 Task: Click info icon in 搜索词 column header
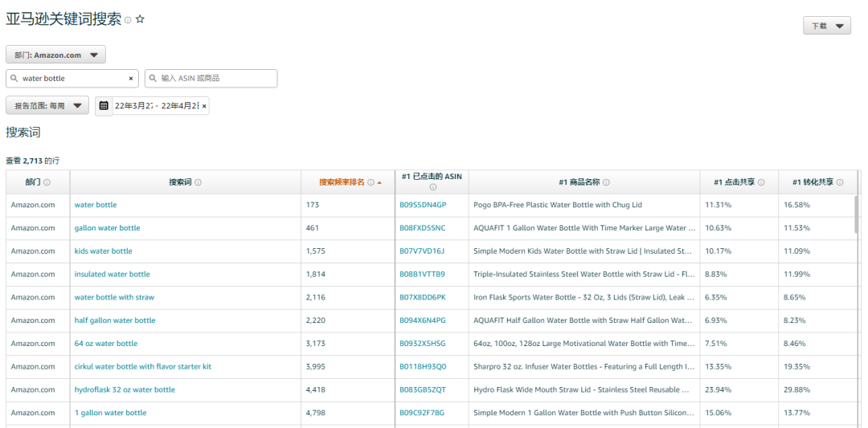point(199,182)
